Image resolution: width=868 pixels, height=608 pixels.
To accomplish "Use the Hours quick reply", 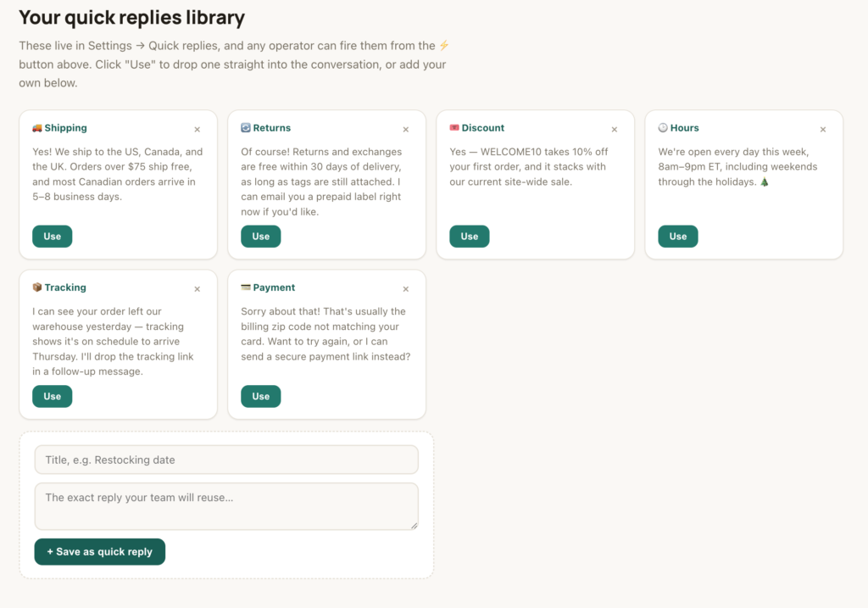I will click(678, 237).
